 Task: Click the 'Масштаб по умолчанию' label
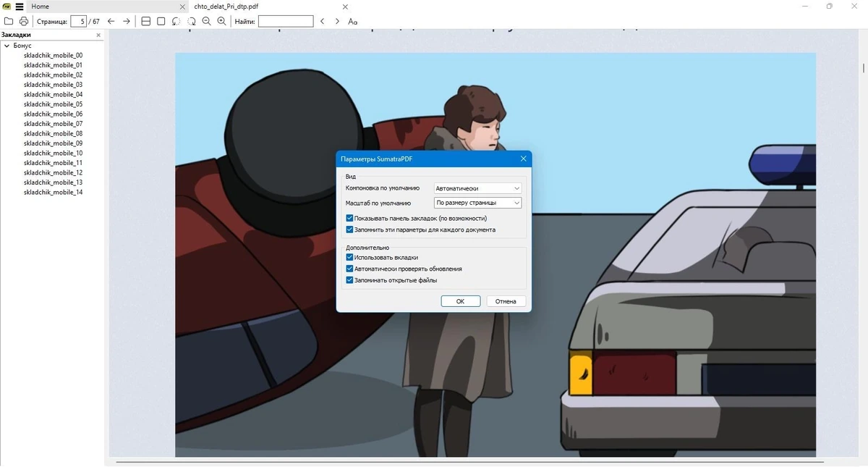[x=378, y=203]
